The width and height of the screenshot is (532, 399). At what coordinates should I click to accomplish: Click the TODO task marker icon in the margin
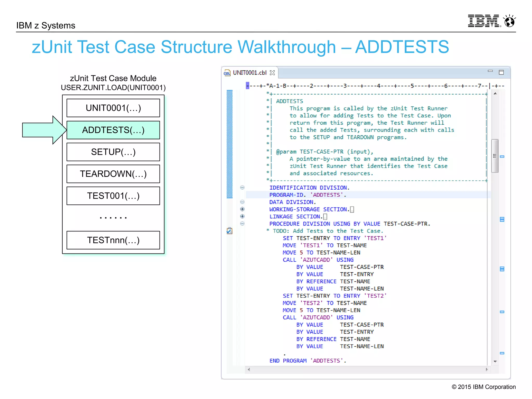click(229, 231)
